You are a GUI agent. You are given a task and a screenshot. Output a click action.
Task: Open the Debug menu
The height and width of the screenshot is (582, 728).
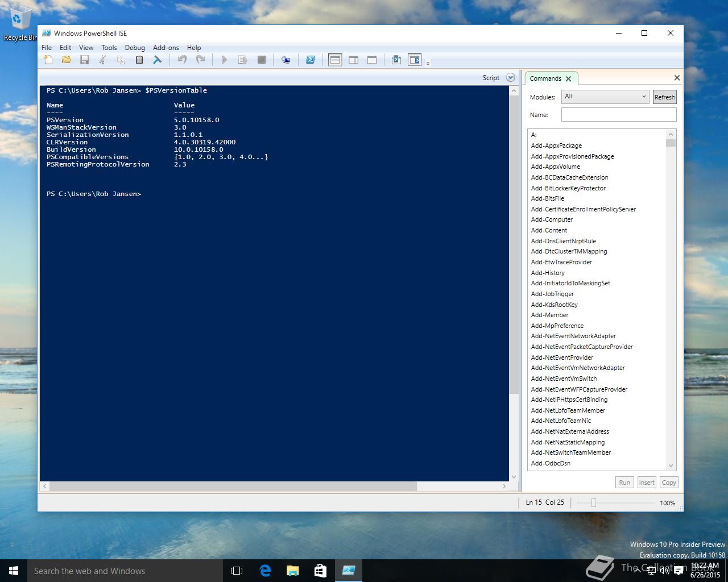135,48
